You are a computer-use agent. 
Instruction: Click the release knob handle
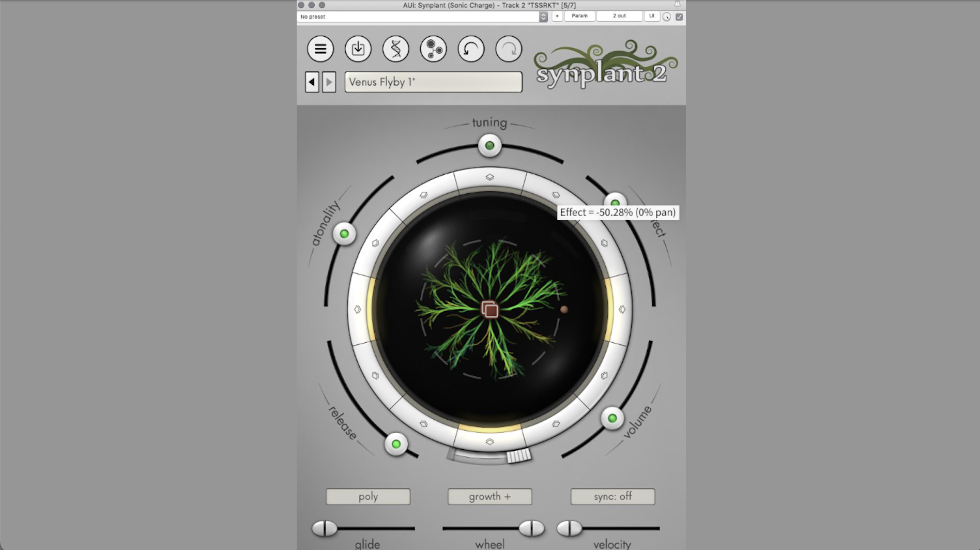(396, 444)
